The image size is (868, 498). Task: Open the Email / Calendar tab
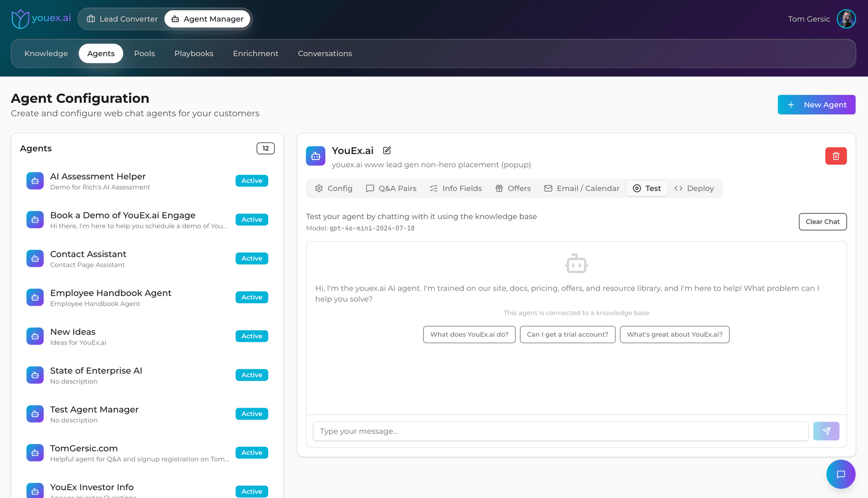pyautogui.click(x=581, y=188)
